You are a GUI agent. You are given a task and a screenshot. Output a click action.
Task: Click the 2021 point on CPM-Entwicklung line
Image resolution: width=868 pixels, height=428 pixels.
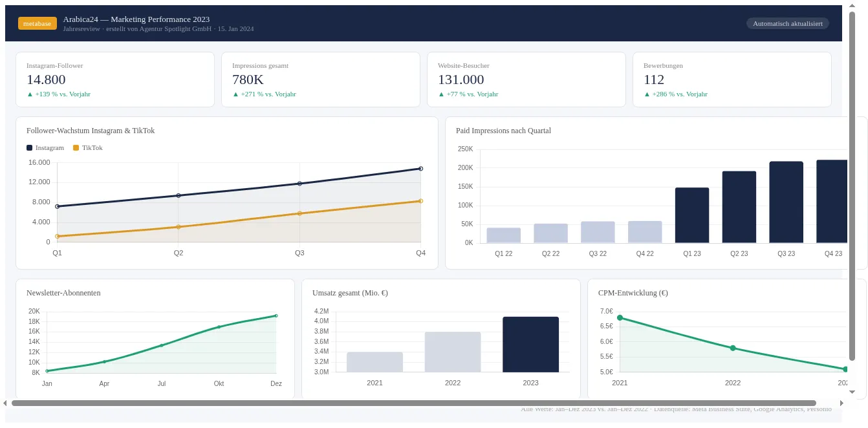(620, 317)
